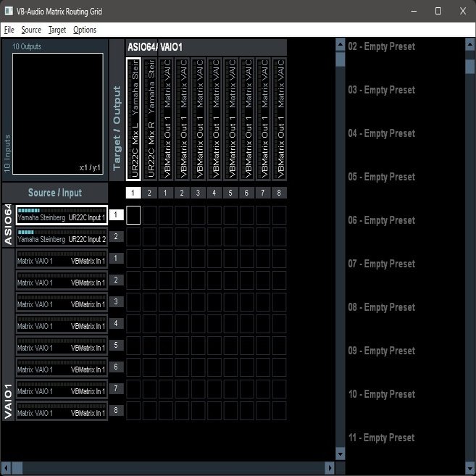
Task: Select the Yamaha Steinberg UR22C Input 2 source
Action: 62,237
